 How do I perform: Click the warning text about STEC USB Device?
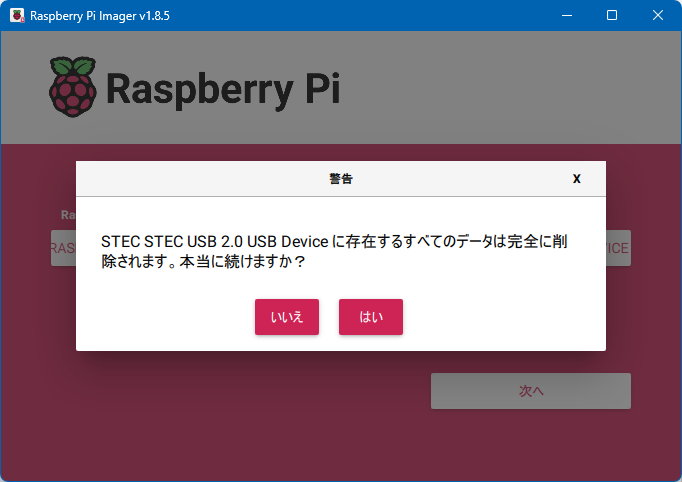pyautogui.click(x=334, y=251)
